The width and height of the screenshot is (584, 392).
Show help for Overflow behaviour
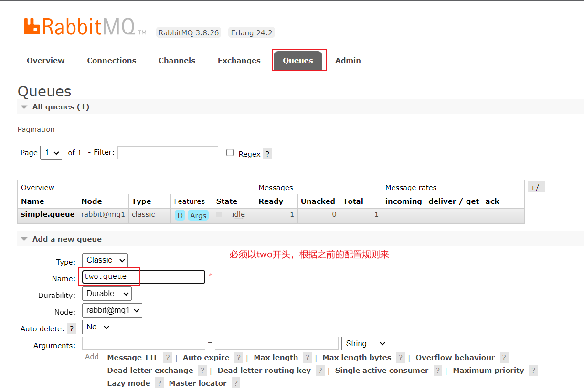pyautogui.click(x=504, y=358)
